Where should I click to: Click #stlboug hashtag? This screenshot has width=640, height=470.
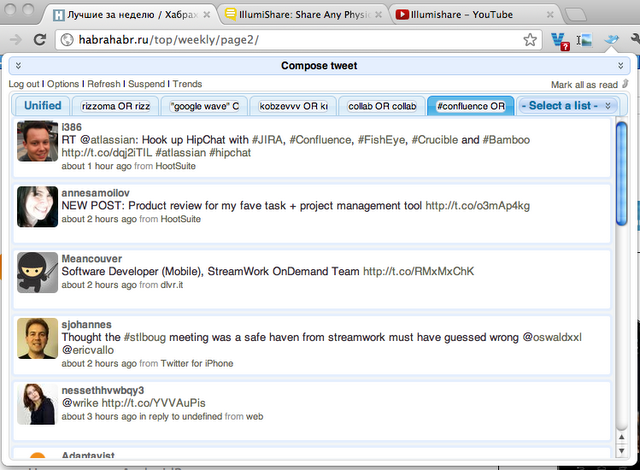(145, 337)
